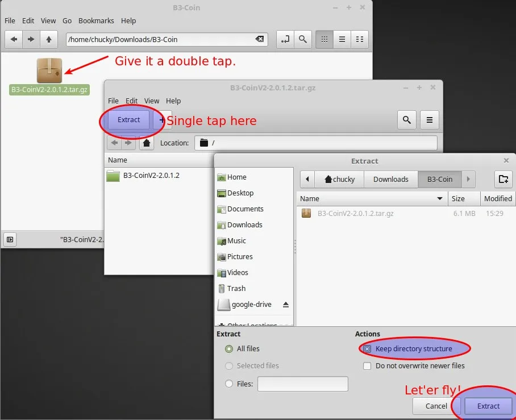Open View menu in archive manager
516x420 pixels.
pos(152,101)
